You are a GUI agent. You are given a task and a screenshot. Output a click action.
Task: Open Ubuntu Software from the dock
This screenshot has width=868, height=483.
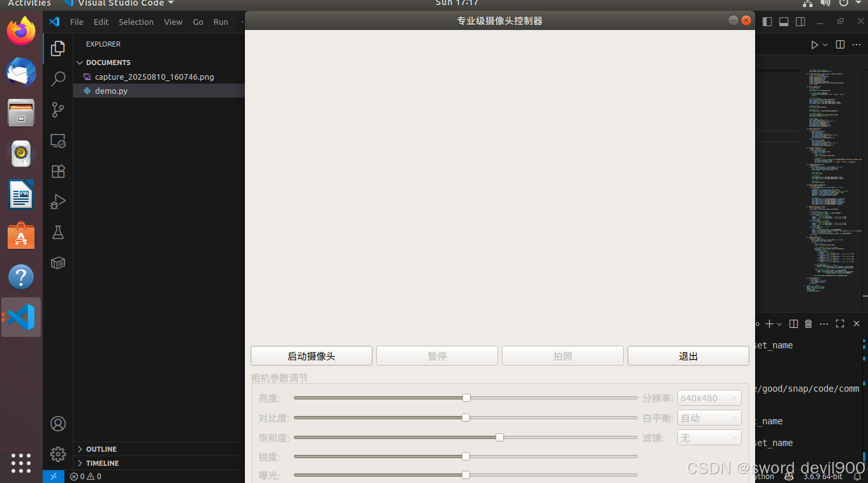[21, 235]
